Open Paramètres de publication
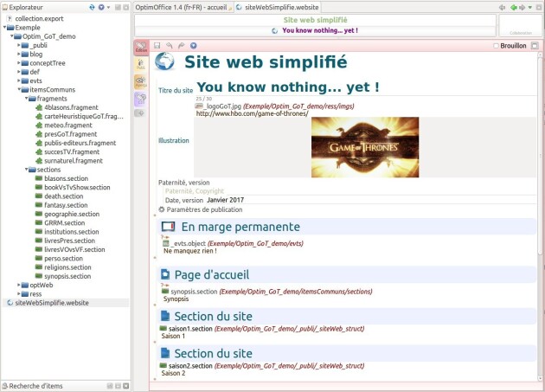Viewport: 545px width, 392px height. click(204, 209)
